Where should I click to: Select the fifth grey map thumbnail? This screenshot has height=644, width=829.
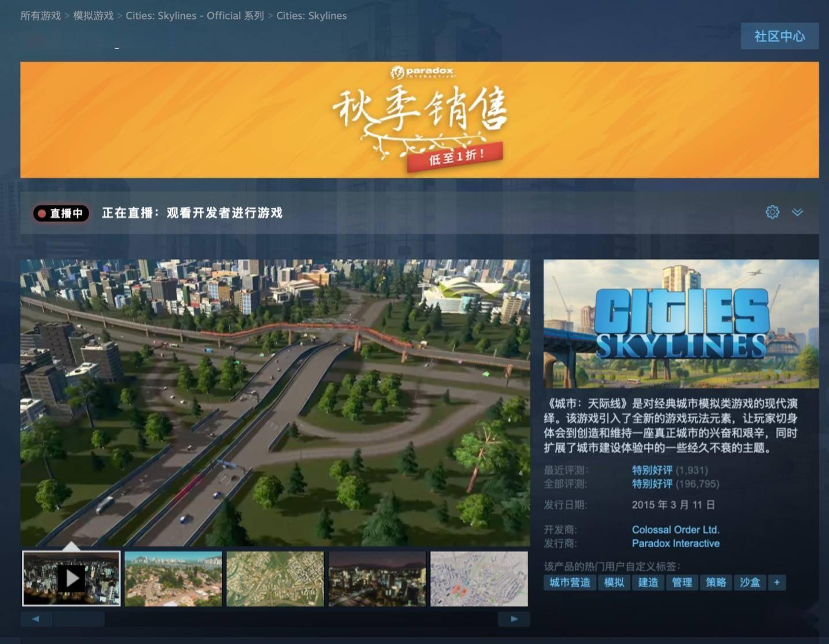[x=479, y=578]
